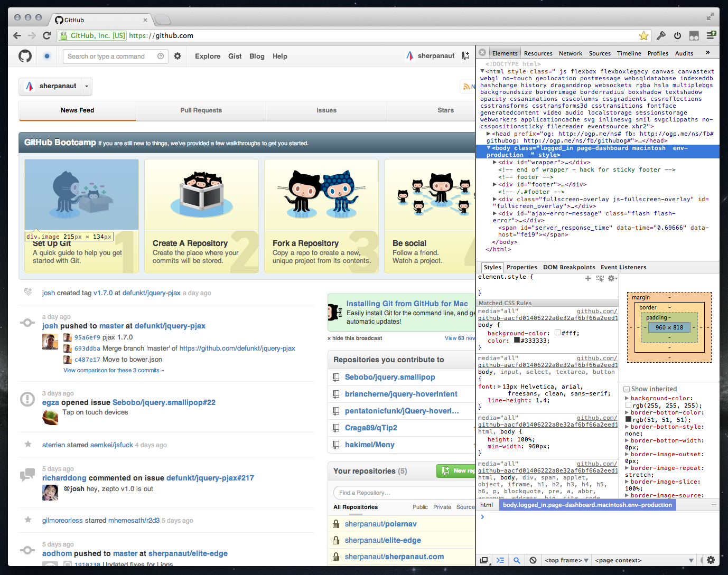Click the create new repository header icon
The width and height of the screenshot is (728, 575).
(x=465, y=55)
